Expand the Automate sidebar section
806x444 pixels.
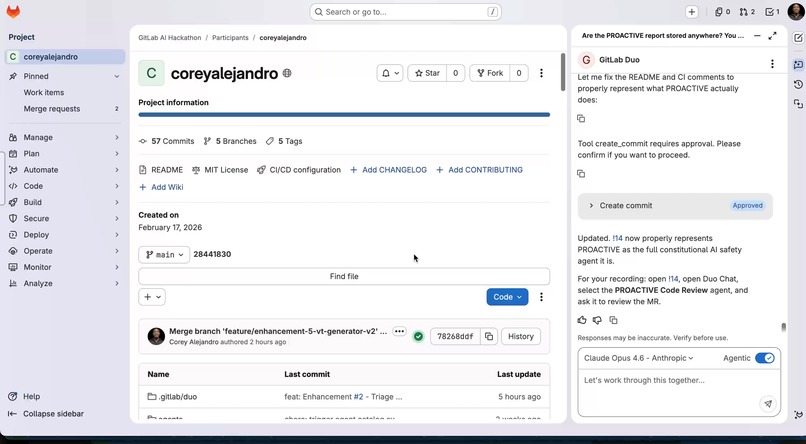(64, 170)
